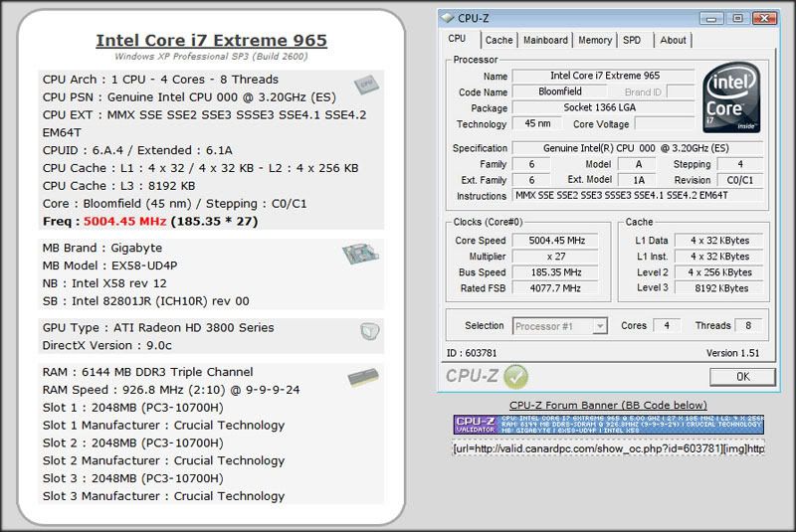
Task: Click the L1 Data 4 x 32 KBytes value
Action: tap(720, 241)
